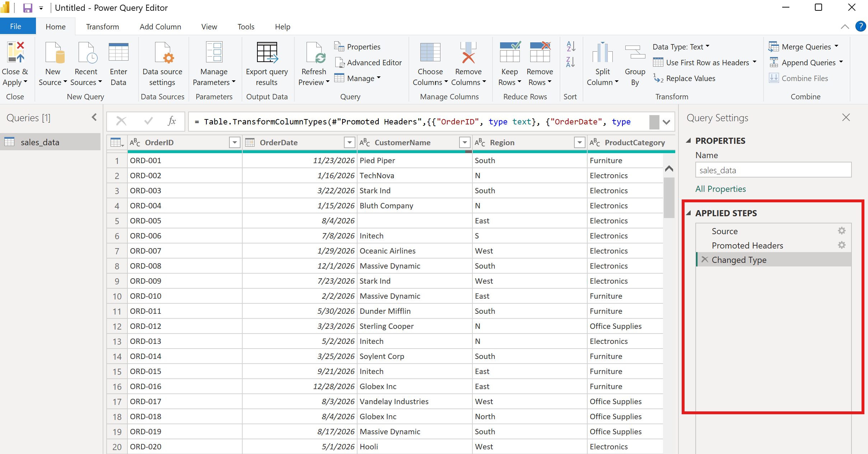Click Manage Parameters icon
Screen dimensions: 868x454
pyautogui.click(x=214, y=52)
